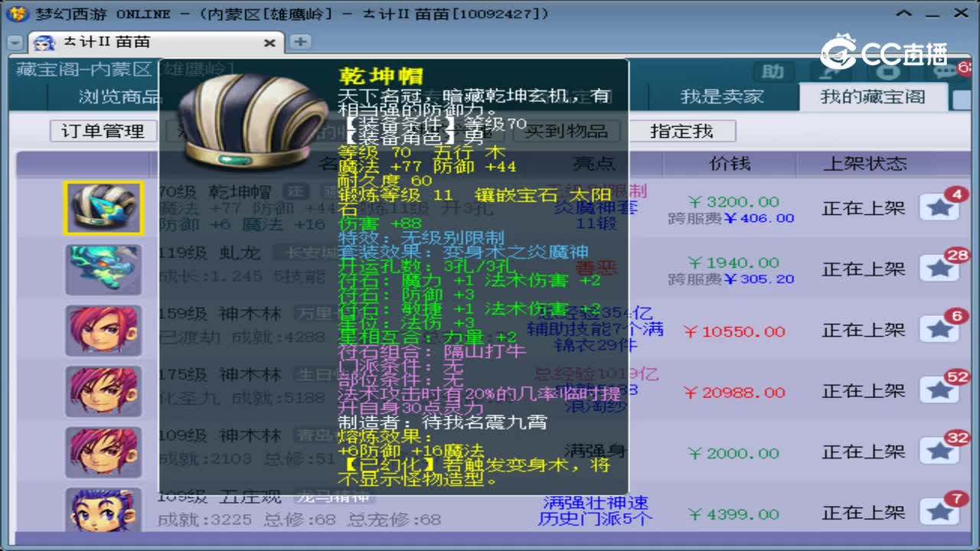The height and width of the screenshot is (551, 980).
Task: Click 正在上架 status for 五庄观 row
Action: [864, 512]
